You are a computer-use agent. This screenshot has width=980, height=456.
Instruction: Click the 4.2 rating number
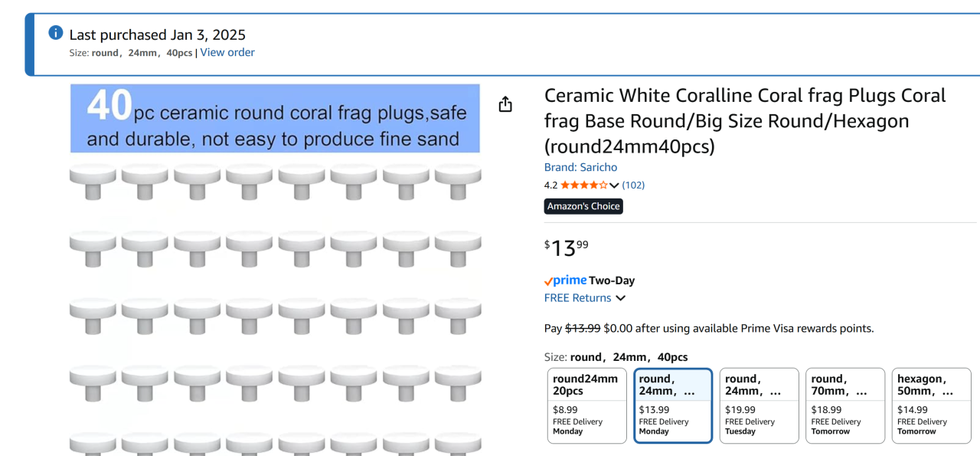click(x=550, y=185)
